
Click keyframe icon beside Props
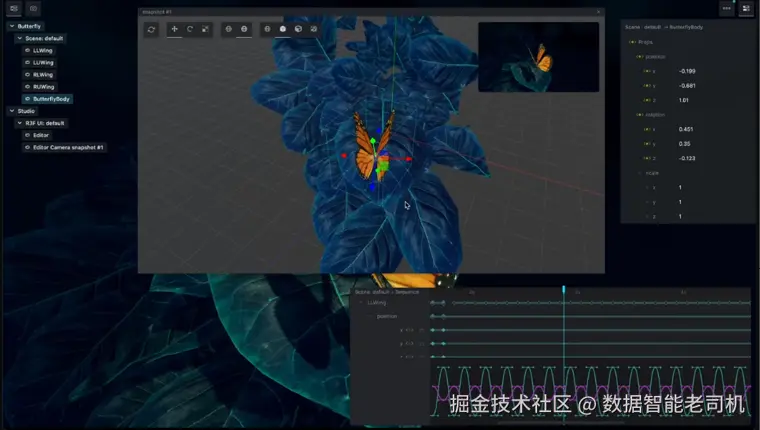[632, 42]
